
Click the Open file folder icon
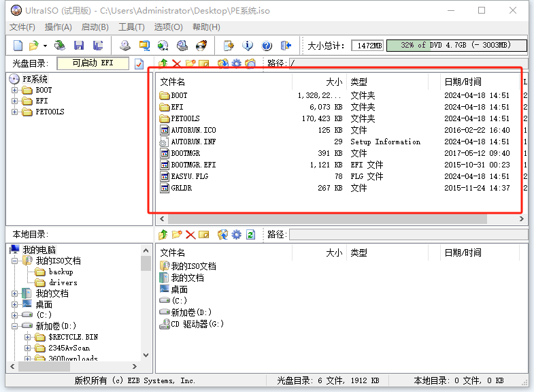pyautogui.click(x=34, y=46)
